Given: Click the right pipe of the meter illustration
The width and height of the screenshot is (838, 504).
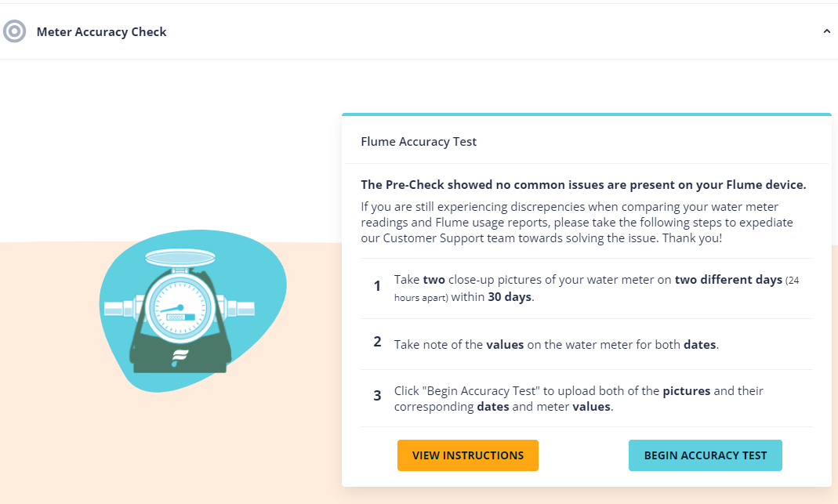Looking at the screenshot, I should (x=241, y=308).
